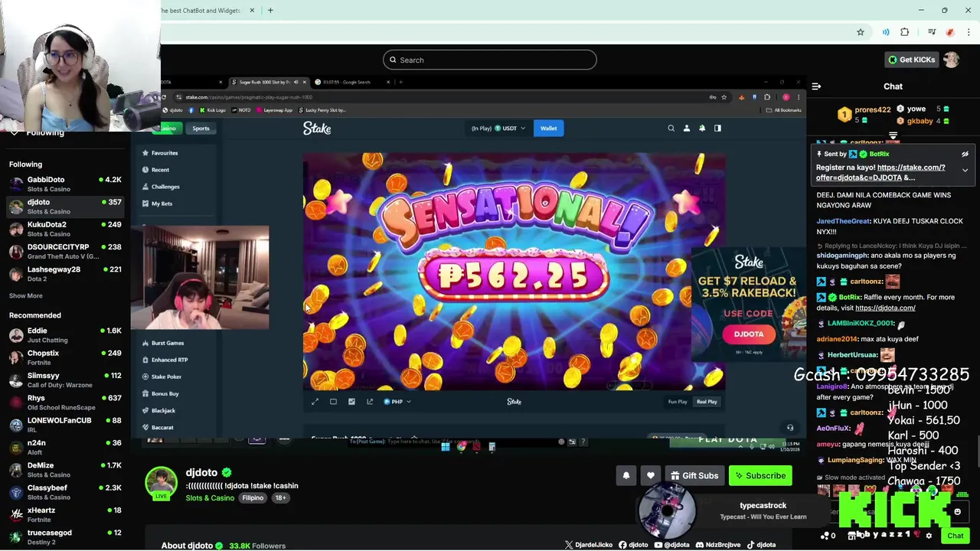
Task: Open Stake notifications bell icon
Action: click(702, 129)
